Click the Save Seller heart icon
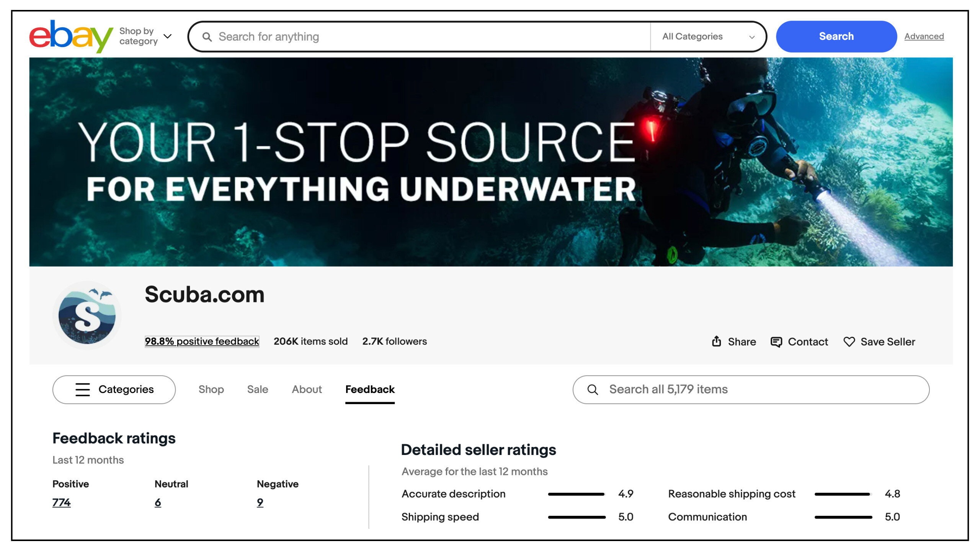980x551 pixels. 849,342
